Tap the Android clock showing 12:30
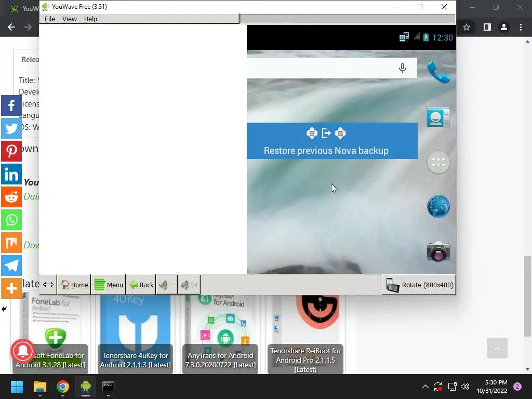This screenshot has height=399, width=532. 443,37
